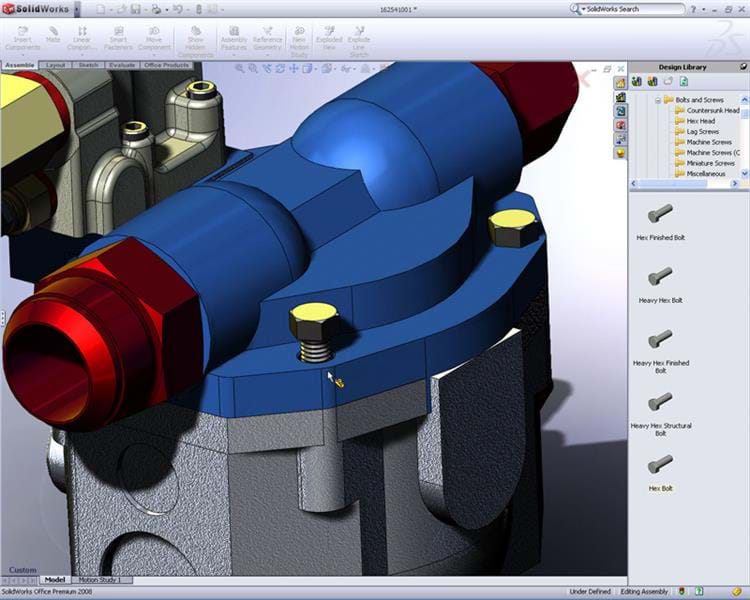The height and width of the screenshot is (600, 750).
Task: Open Display Style icon in view toolbar
Action: (327, 69)
